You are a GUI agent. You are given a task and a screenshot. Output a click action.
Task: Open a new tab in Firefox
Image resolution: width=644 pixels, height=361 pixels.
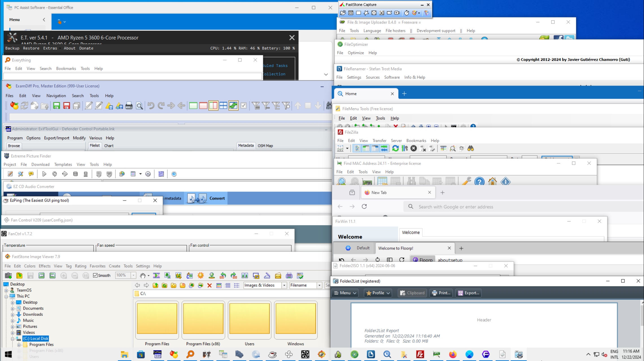pyautogui.click(x=442, y=193)
